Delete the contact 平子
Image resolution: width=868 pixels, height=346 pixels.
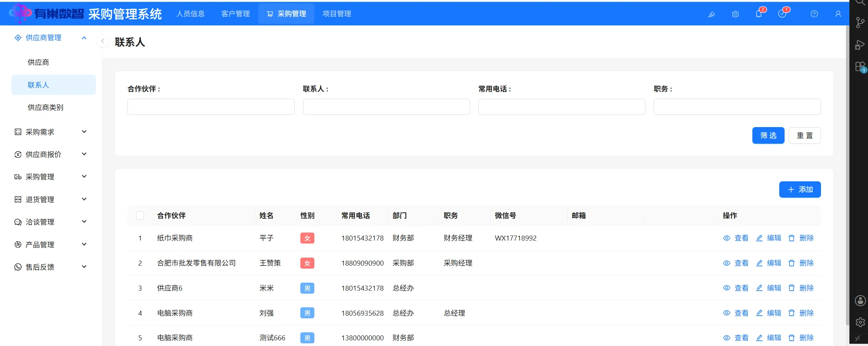pos(801,238)
